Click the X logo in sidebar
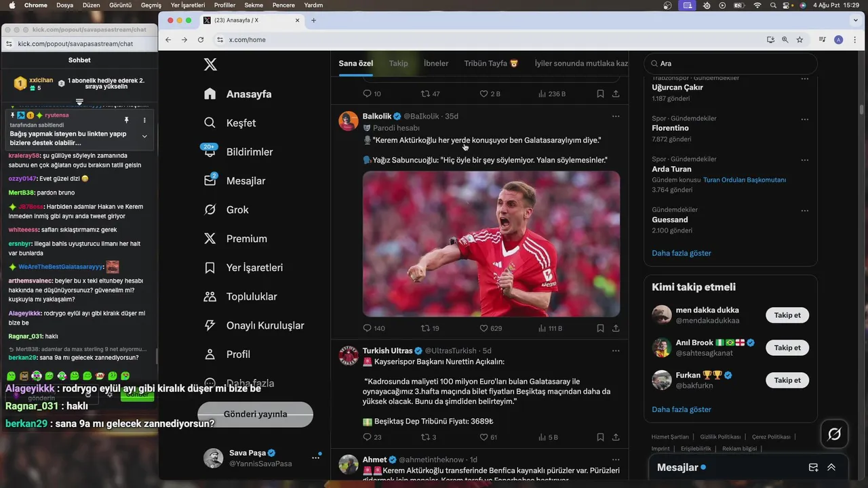868x488 pixels. pos(210,64)
